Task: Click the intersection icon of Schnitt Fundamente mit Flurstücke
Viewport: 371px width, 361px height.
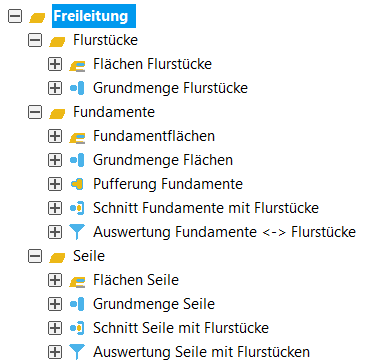Action: click(x=77, y=208)
